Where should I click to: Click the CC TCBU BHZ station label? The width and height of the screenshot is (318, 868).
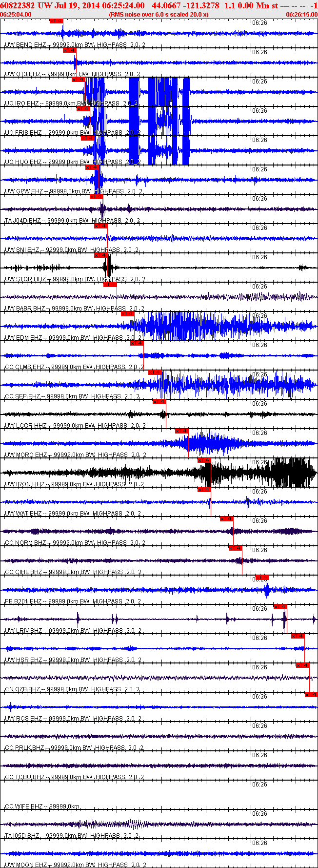click(75, 777)
